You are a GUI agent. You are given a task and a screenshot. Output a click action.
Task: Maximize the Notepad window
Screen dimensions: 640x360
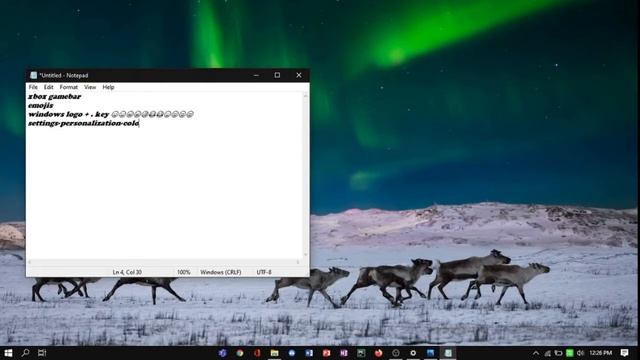click(x=277, y=75)
